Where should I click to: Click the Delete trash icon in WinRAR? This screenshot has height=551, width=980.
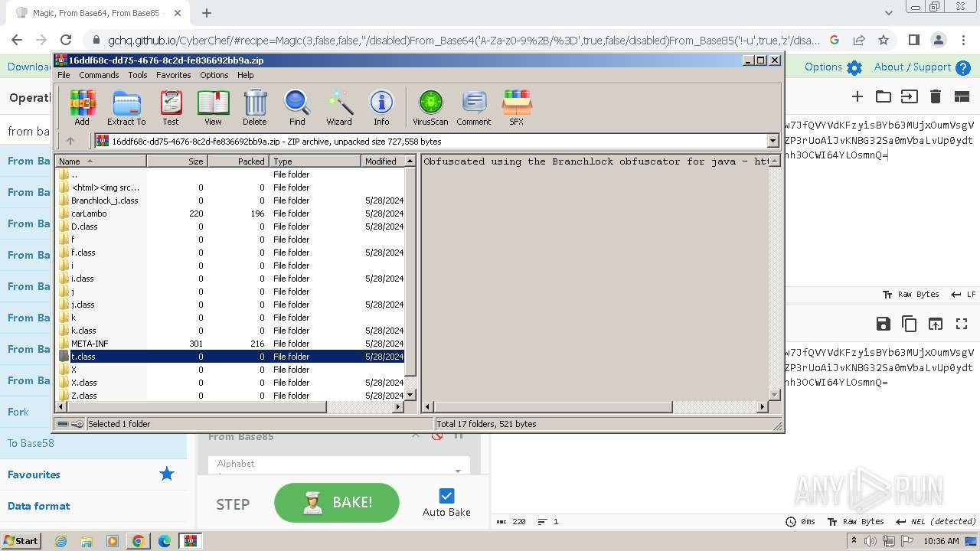(x=255, y=108)
